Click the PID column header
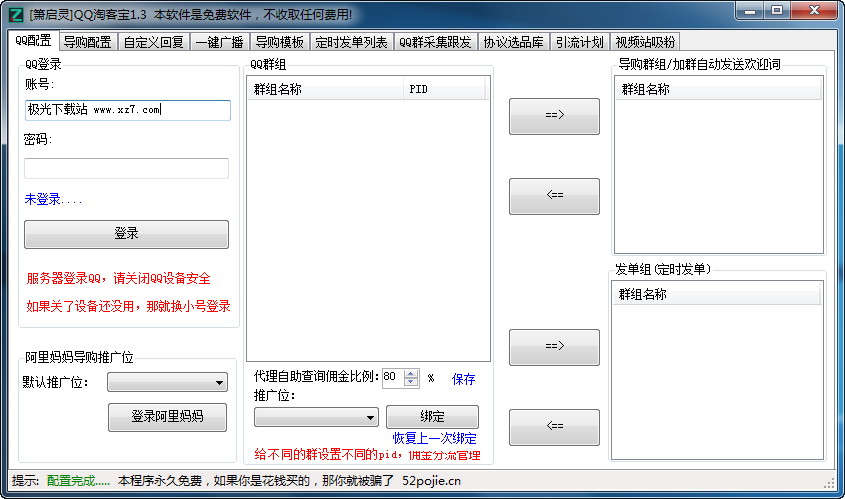Image resolution: width=845 pixels, height=499 pixels. pyautogui.click(x=444, y=89)
